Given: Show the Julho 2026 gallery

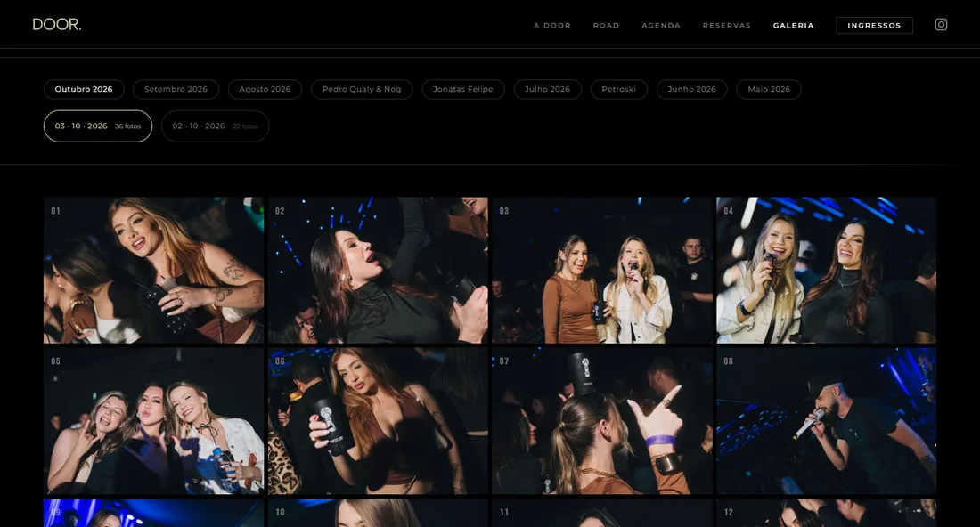Looking at the screenshot, I should (x=548, y=89).
